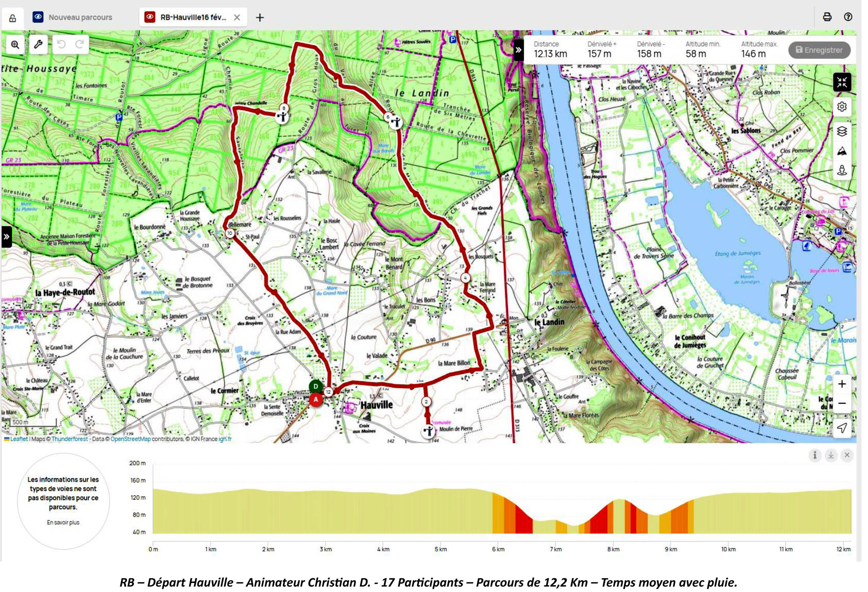Open the map layers stack icon
The width and height of the screenshot is (868, 592).
coord(842,131)
